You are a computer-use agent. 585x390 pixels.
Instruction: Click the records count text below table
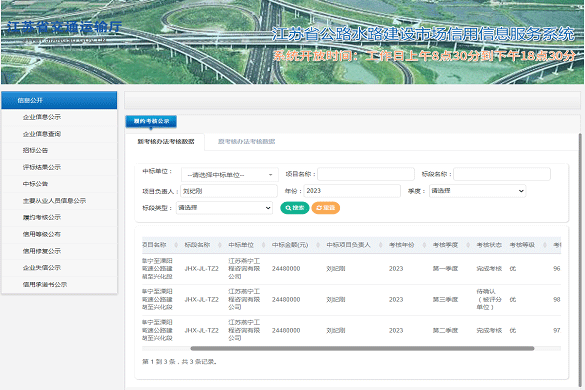pos(179,362)
